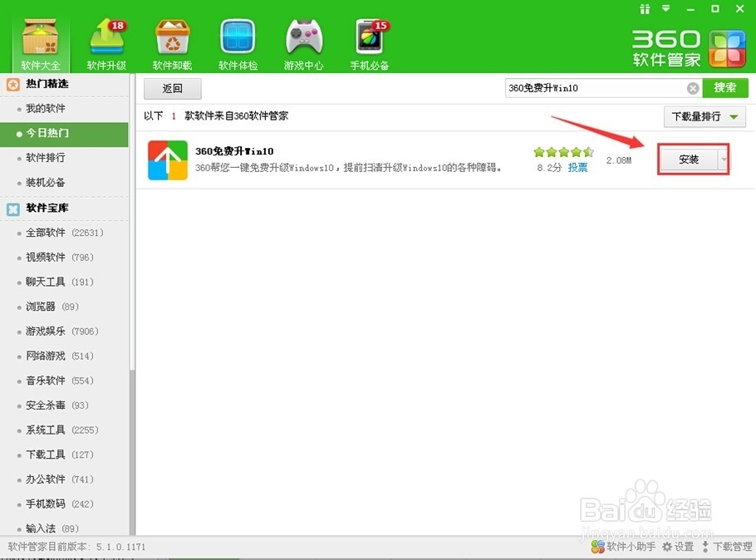Screen dimensions: 756x560
Task: Open the title bar main menu arrow
Action: pyautogui.click(x=666, y=8)
